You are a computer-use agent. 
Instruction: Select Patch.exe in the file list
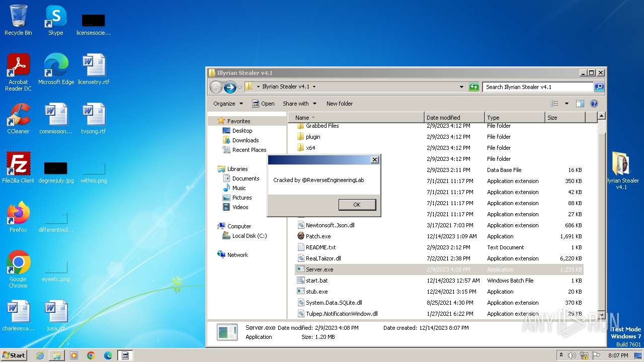coord(439,236)
